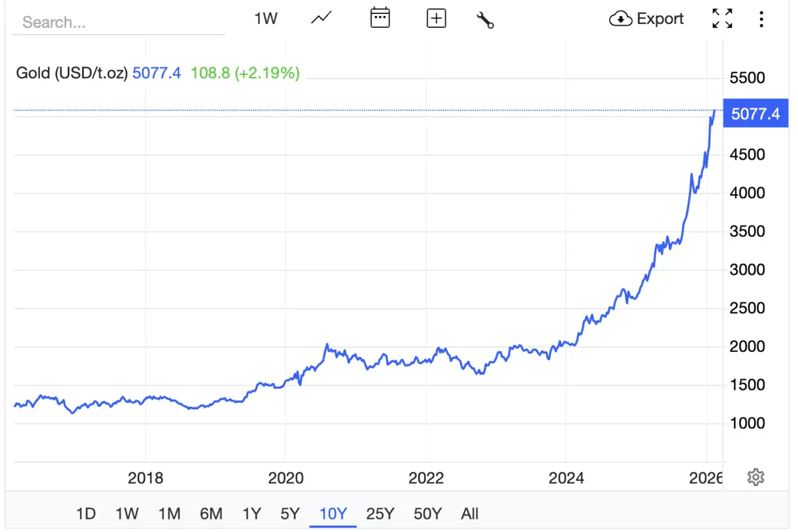The image size is (798, 532).
Task: Switch to the 6M time range
Action: point(211,513)
